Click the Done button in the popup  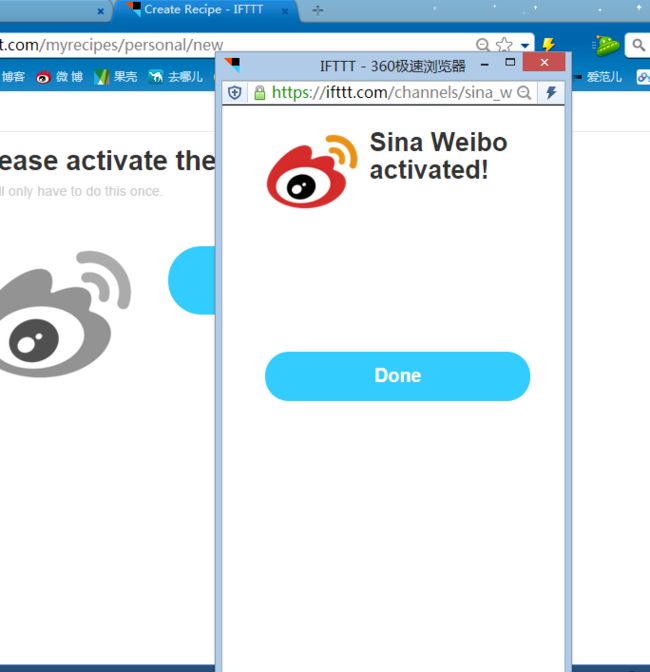point(397,376)
